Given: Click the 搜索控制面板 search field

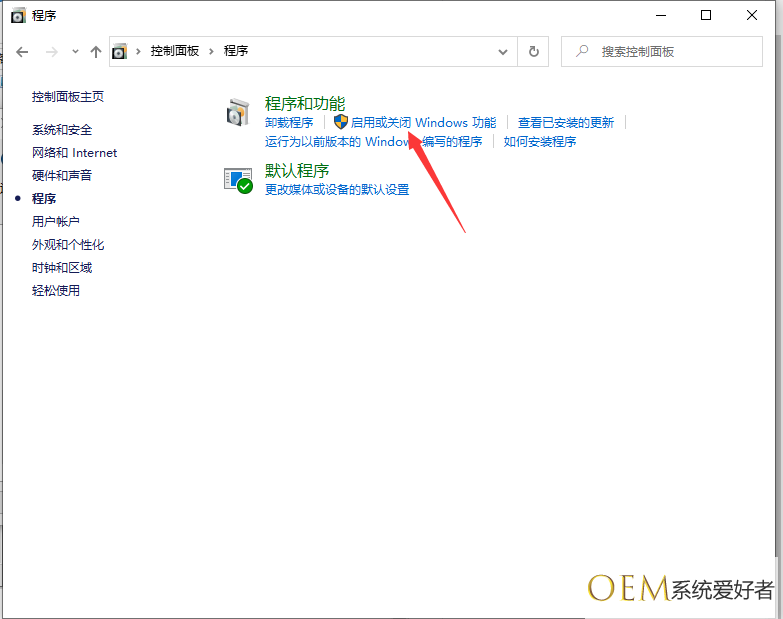Looking at the screenshot, I should [670, 52].
